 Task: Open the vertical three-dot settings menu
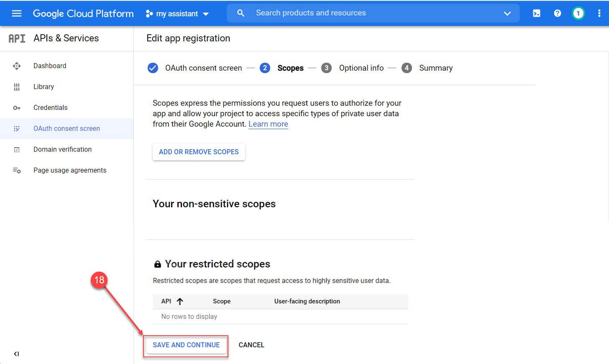click(x=599, y=13)
